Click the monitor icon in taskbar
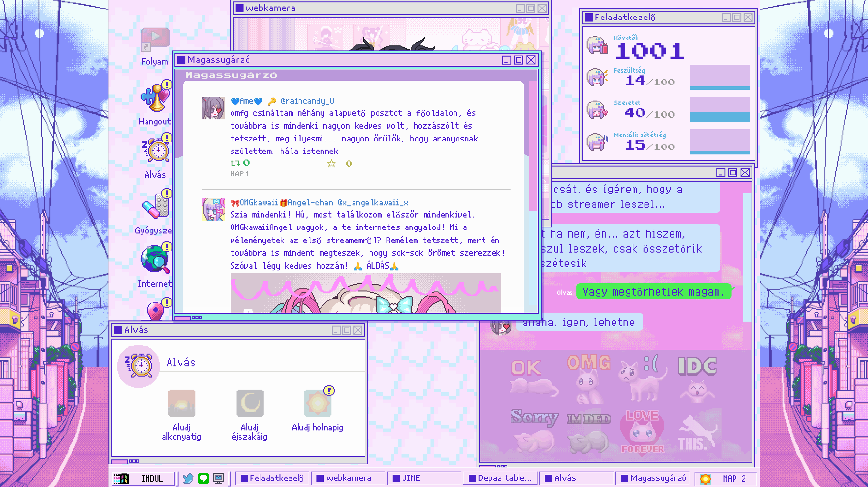This screenshot has width=868, height=487. 218,478
